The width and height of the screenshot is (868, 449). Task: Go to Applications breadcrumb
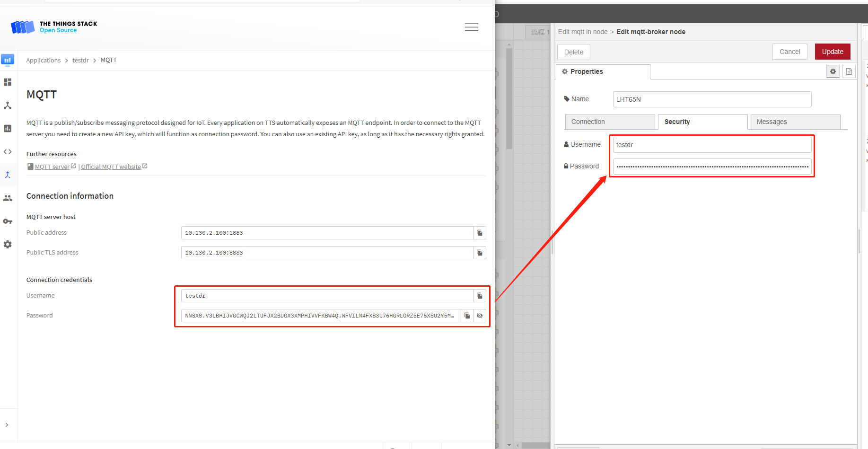click(x=44, y=60)
